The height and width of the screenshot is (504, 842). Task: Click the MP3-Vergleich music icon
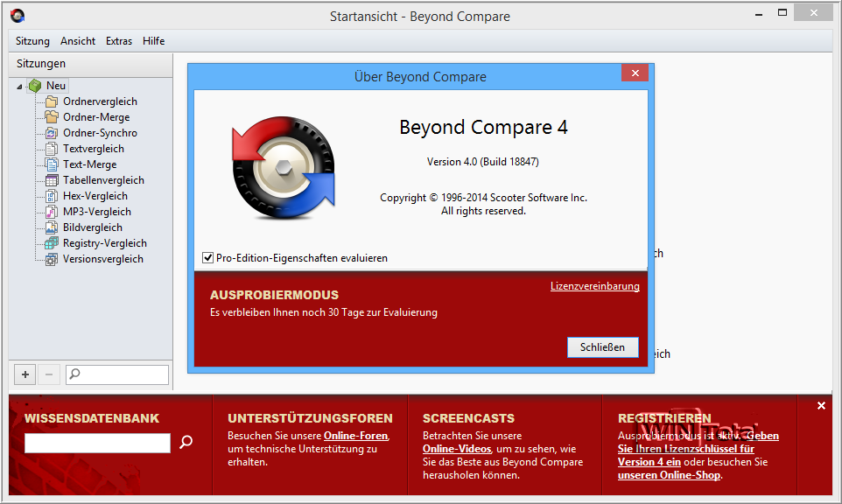click(52, 212)
